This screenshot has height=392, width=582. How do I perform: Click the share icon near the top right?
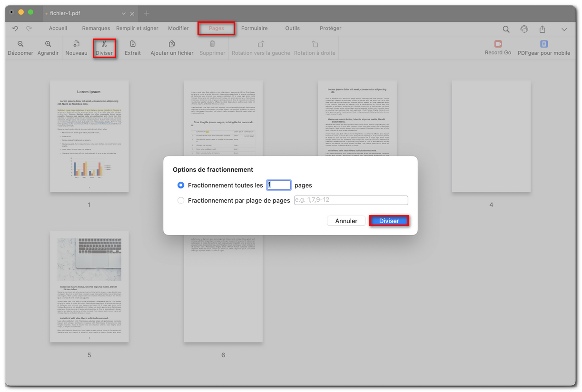click(x=543, y=29)
